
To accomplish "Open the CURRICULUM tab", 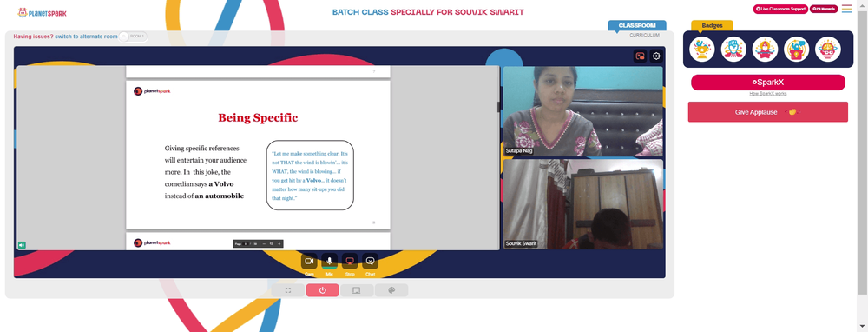I will 644,35.
